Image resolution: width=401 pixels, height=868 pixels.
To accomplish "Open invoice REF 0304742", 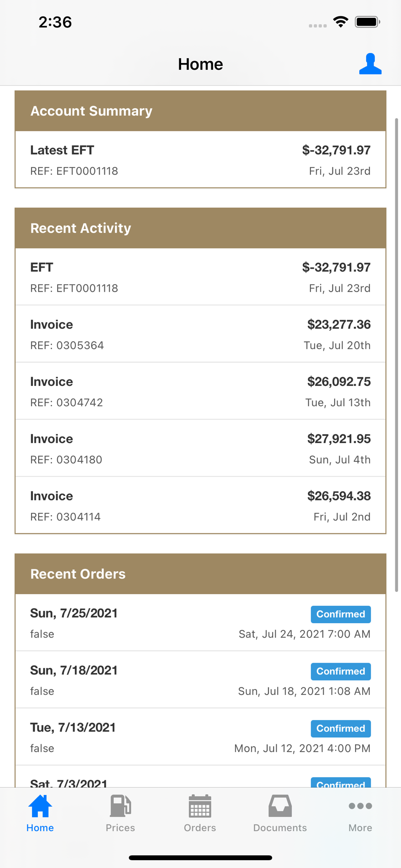I will pyautogui.click(x=200, y=391).
